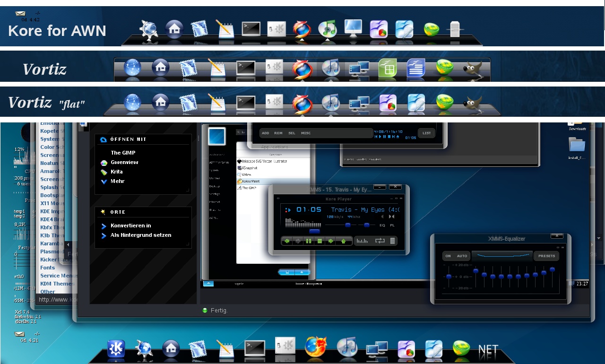Choose Krita under Öffnen mit
The image size is (605, 364).
pos(117,172)
